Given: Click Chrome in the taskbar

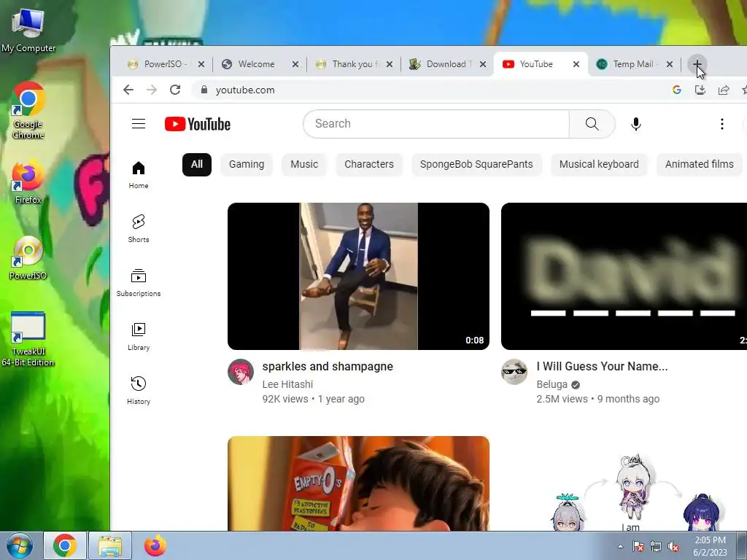Looking at the screenshot, I should [65, 545].
